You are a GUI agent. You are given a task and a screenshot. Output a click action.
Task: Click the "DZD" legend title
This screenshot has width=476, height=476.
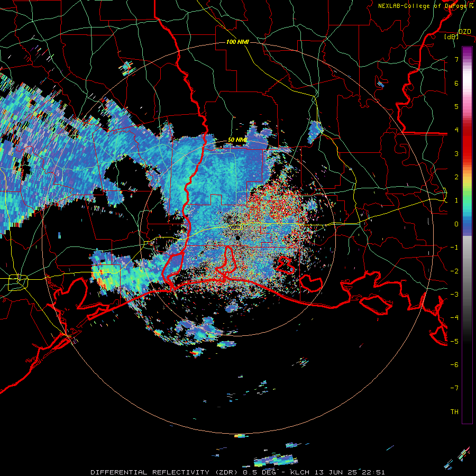tap(464, 32)
